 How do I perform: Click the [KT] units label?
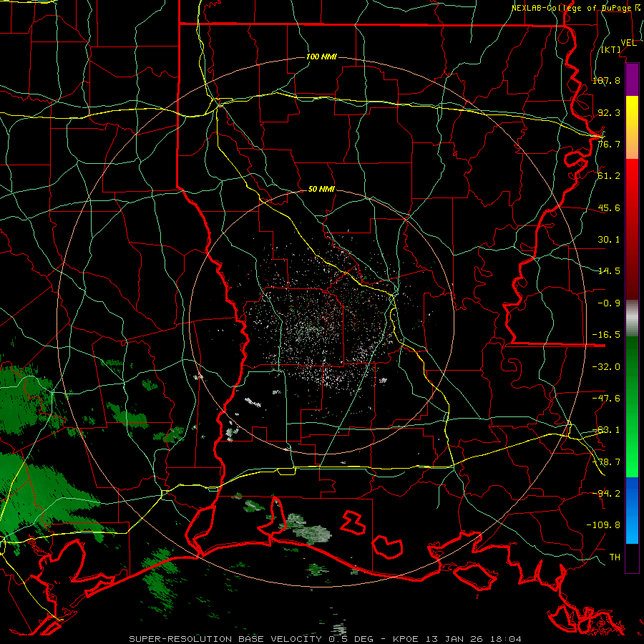pyautogui.click(x=611, y=49)
